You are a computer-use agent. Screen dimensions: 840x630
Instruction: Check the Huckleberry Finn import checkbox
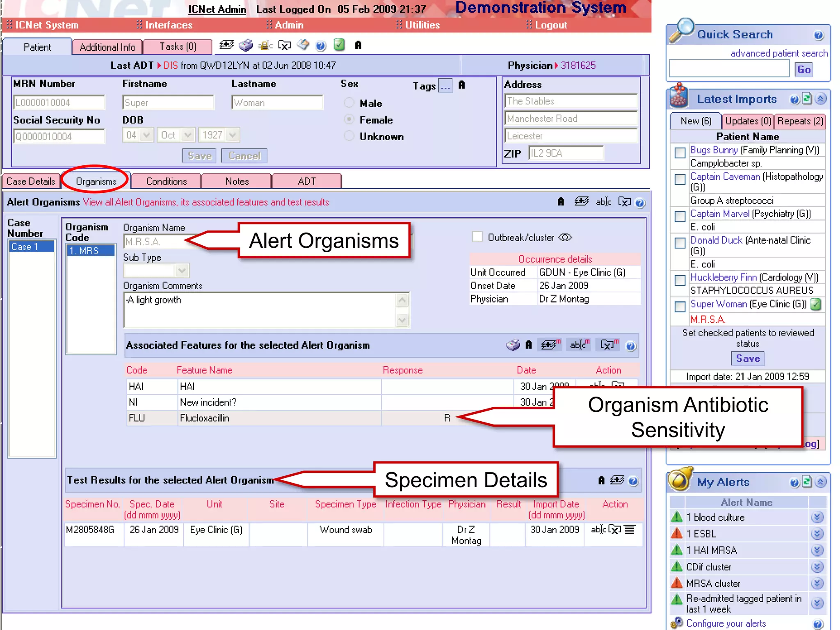[680, 280]
